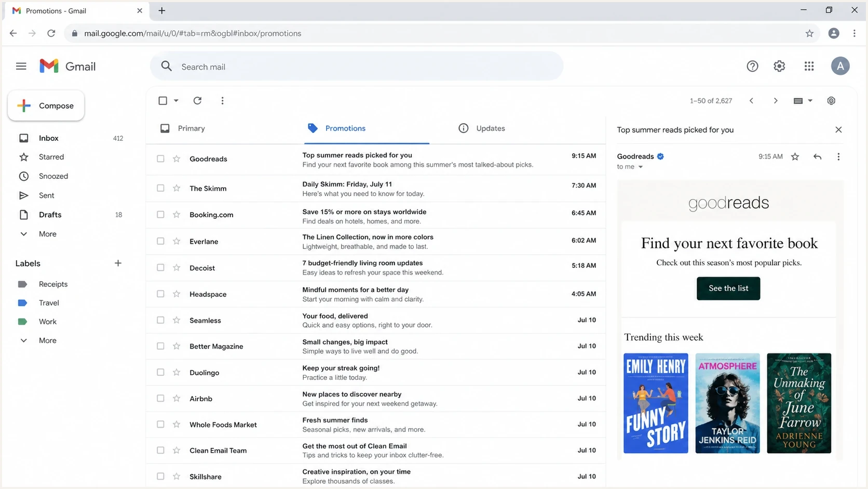Star the Skimm email
Image resolution: width=868 pixels, height=489 pixels.
(177, 188)
